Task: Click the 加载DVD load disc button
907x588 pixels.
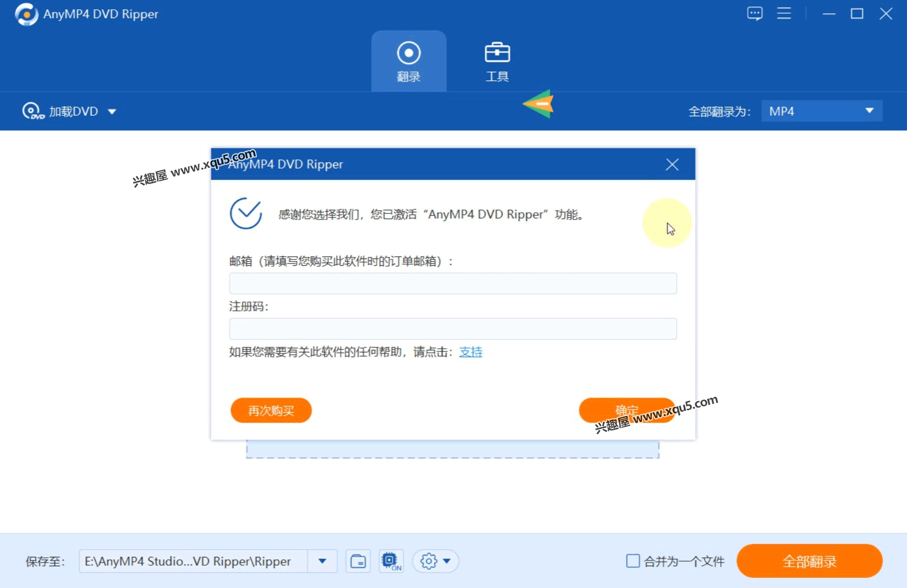Action: coord(61,111)
